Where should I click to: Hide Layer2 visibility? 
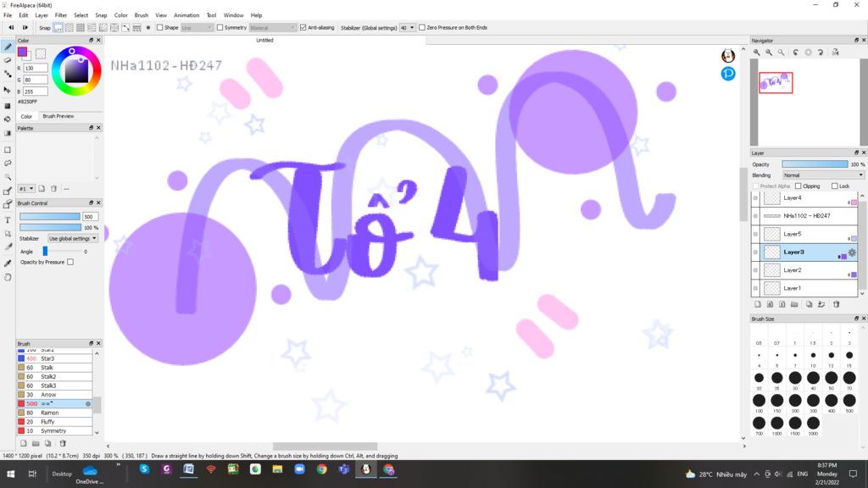coord(755,270)
